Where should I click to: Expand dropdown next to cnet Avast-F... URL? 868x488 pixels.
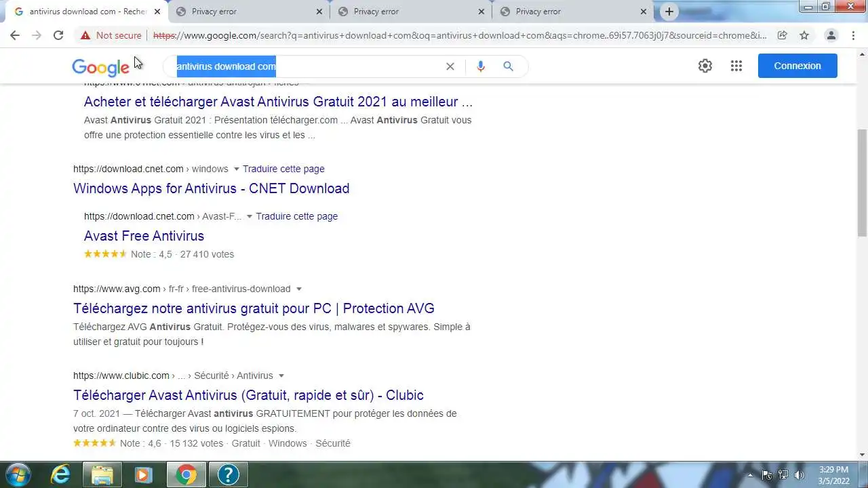click(250, 216)
